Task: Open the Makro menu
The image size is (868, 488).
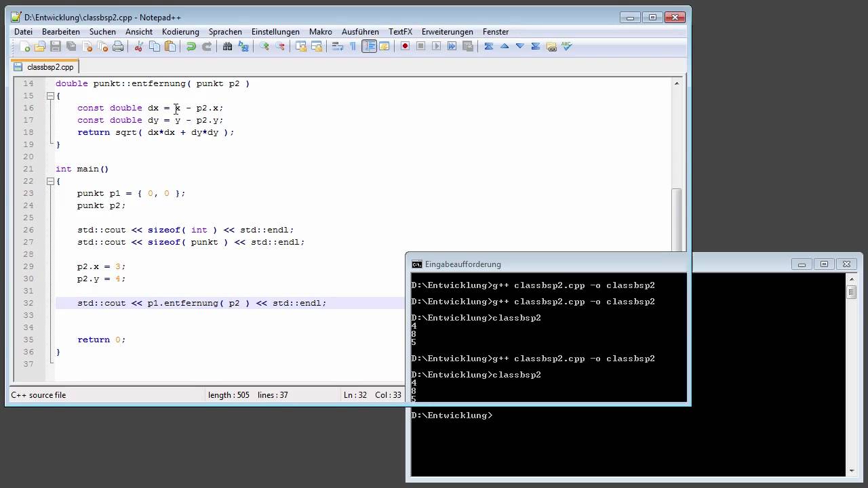Action: [321, 32]
